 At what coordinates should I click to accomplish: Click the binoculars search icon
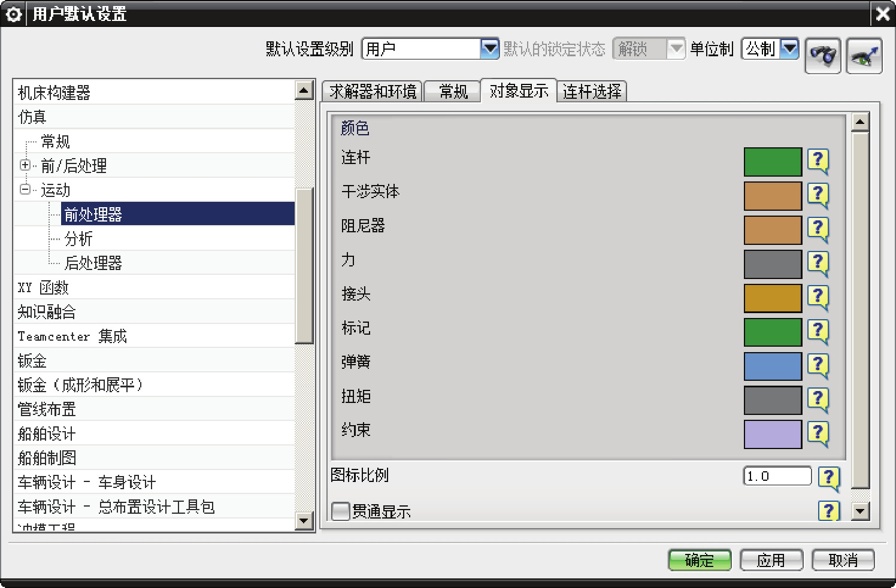[x=822, y=56]
